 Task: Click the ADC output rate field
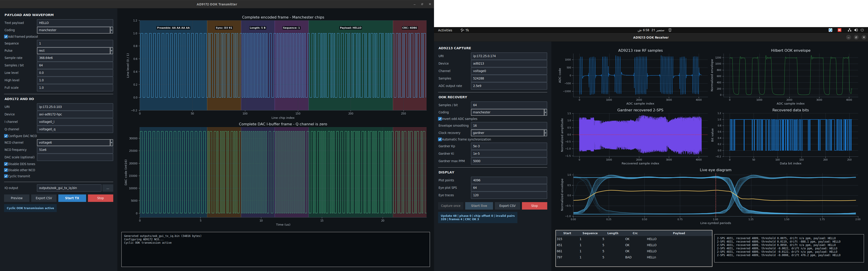click(x=509, y=86)
